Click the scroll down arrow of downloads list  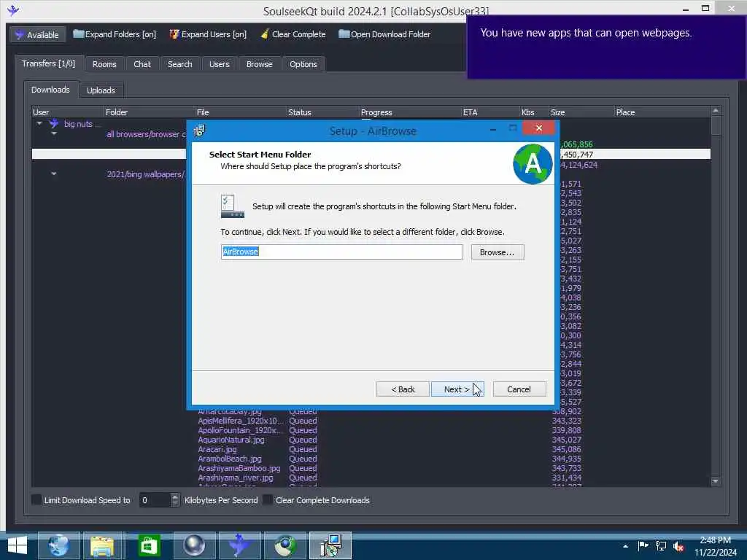tap(716, 481)
